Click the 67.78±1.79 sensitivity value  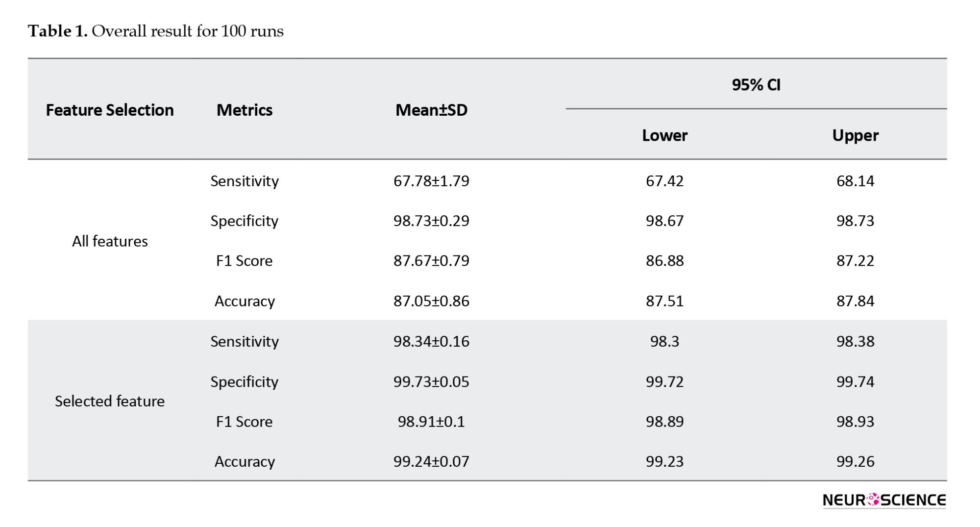[431, 181]
